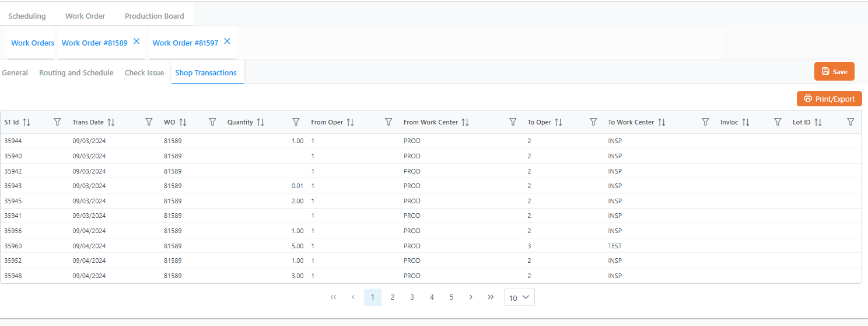Click ST Id cell 35943
868x326 pixels.
(x=13, y=186)
